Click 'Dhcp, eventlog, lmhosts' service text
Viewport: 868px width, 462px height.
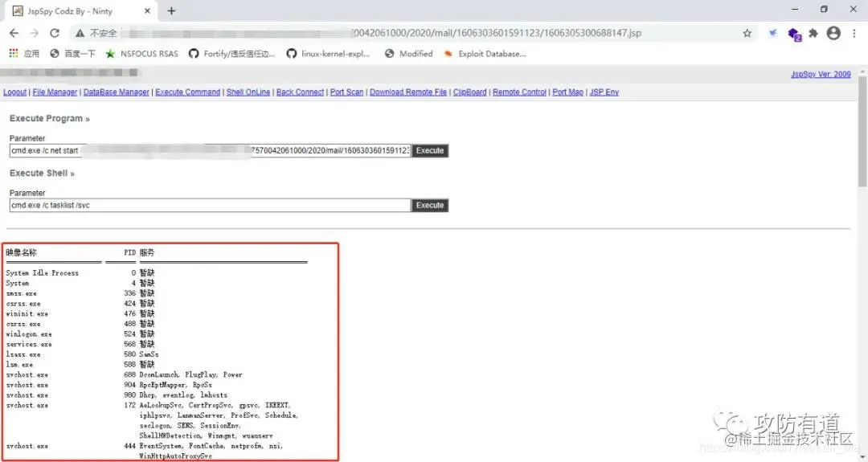(183, 395)
